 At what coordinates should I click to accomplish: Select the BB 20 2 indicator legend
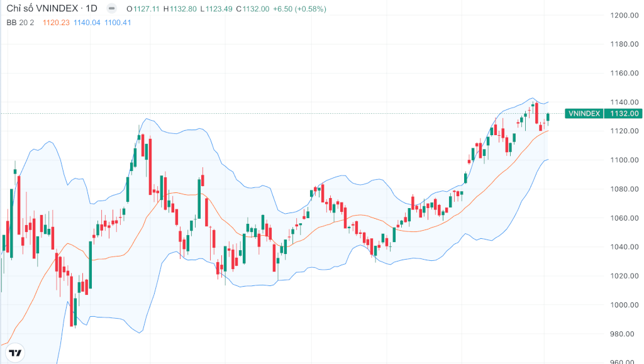[20, 23]
